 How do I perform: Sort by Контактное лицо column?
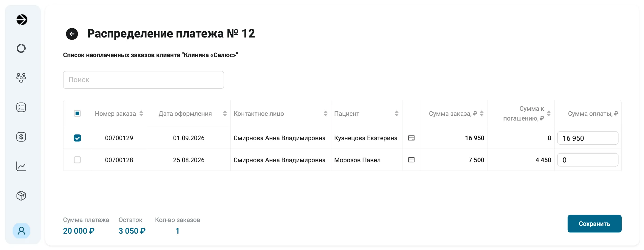pyautogui.click(x=326, y=113)
